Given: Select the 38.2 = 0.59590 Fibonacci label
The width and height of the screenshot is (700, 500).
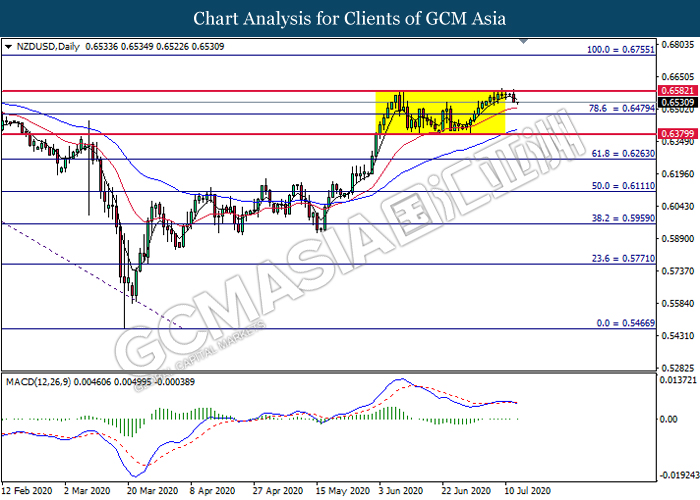Looking at the screenshot, I should [x=622, y=217].
